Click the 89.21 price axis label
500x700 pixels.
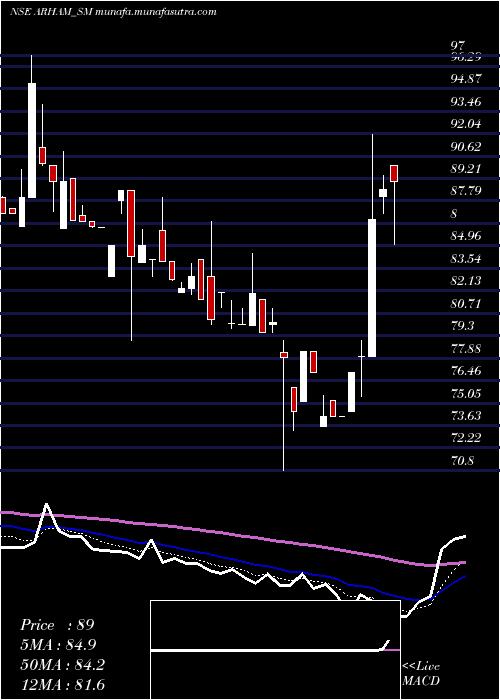(x=466, y=169)
